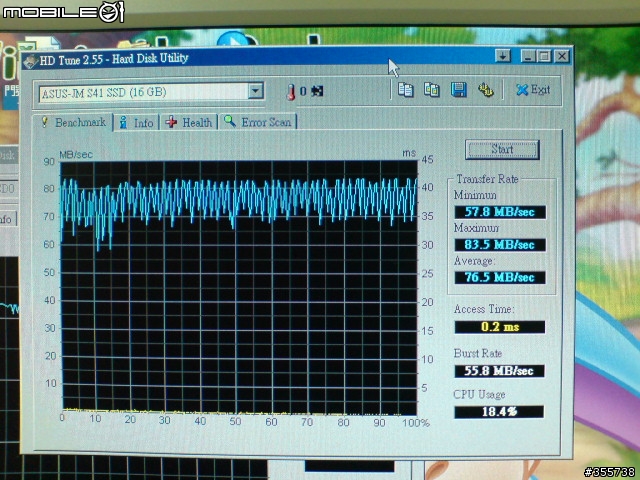Click the CPU Usage value 18.4%
Image resolution: width=640 pixels, height=480 pixels.
pyautogui.click(x=499, y=412)
